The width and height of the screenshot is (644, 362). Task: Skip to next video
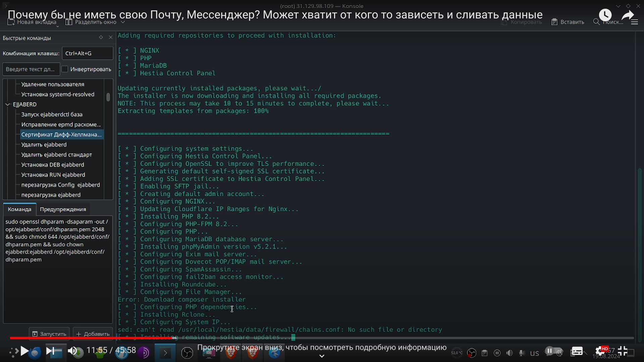[x=50, y=351]
